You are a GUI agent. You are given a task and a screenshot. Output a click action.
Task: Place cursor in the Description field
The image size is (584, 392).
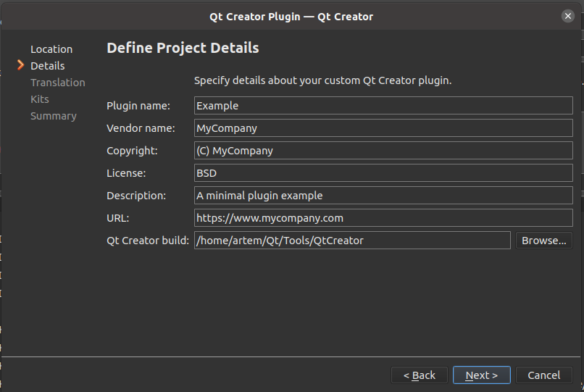(383, 196)
